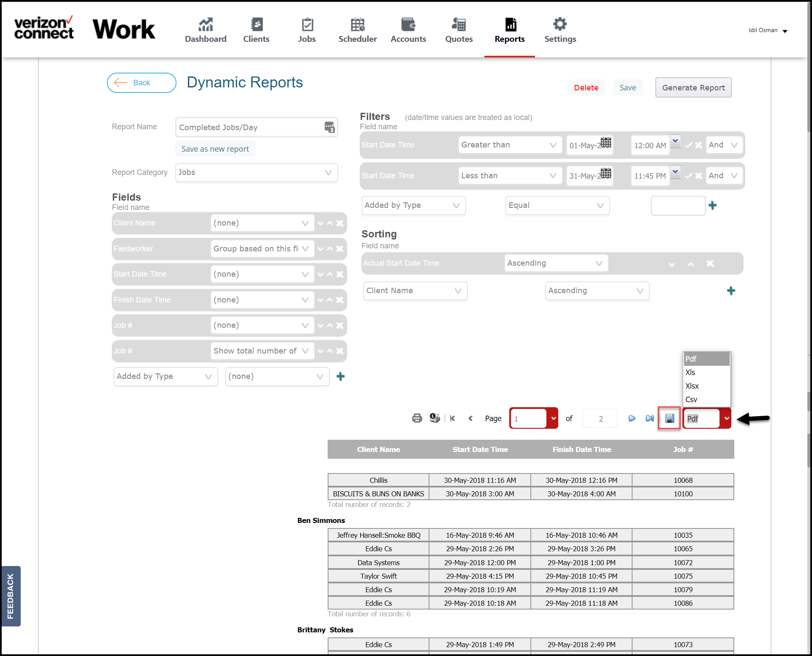The image size is (812, 656).
Task: Open the Dashboard tab
Action: pyautogui.click(x=206, y=30)
